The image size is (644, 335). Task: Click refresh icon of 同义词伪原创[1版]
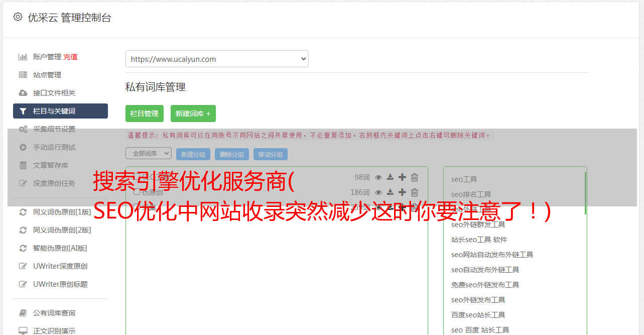[23, 212]
